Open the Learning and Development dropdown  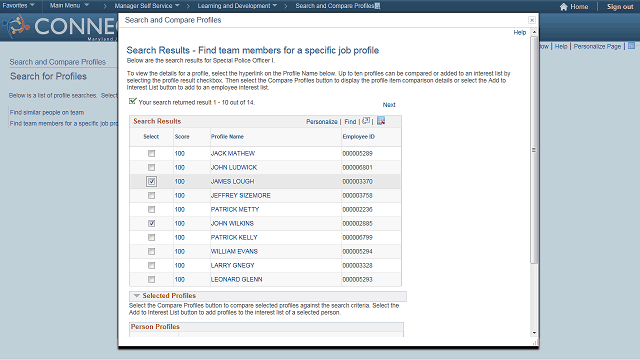click(x=237, y=6)
